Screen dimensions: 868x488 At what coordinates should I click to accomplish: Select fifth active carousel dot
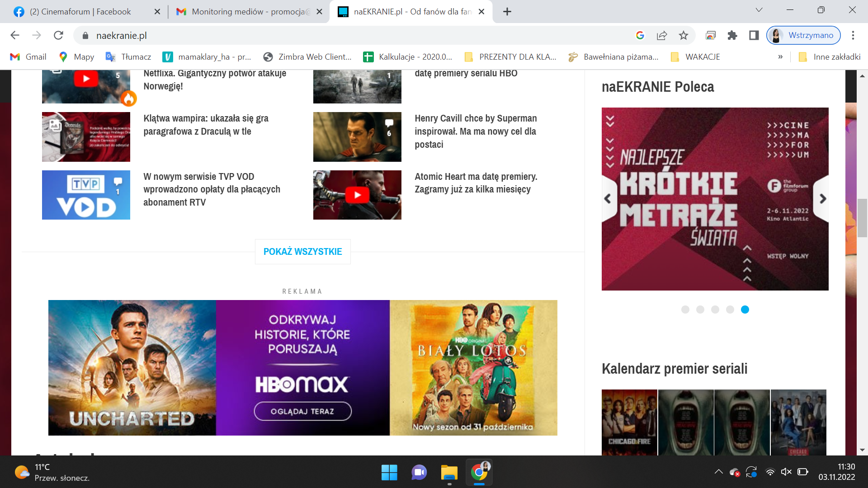point(745,310)
